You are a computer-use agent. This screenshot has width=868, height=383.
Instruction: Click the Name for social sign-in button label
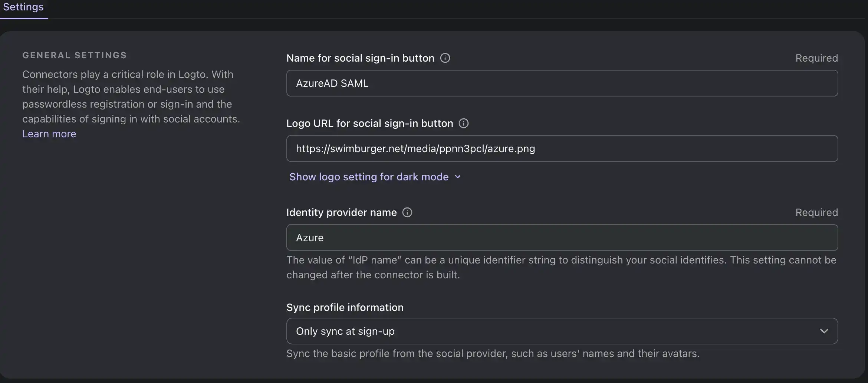pos(360,58)
